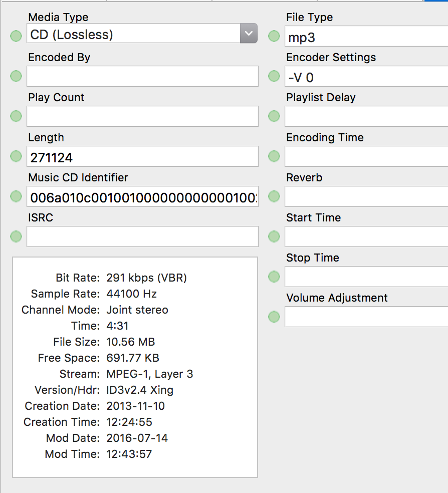
Task: Click the green status dot beside Play Count
Action: tap(16, 116)
